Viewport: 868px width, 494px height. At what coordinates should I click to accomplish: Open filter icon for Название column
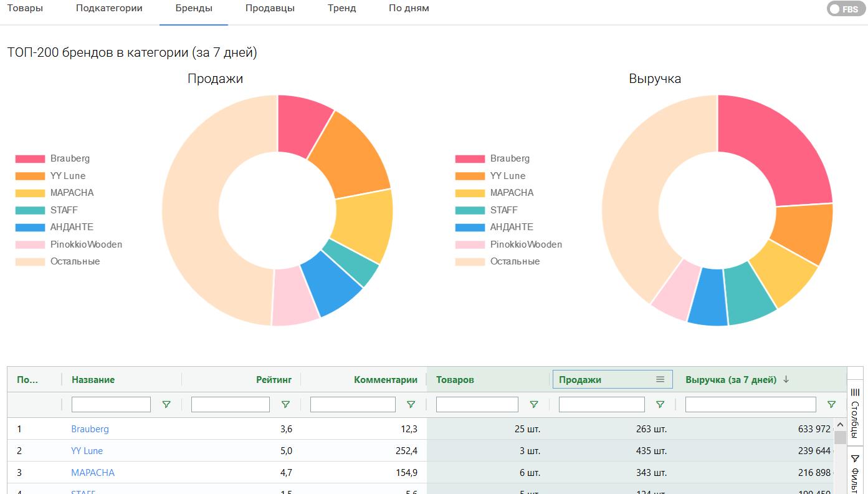click(x=166, y=404)
